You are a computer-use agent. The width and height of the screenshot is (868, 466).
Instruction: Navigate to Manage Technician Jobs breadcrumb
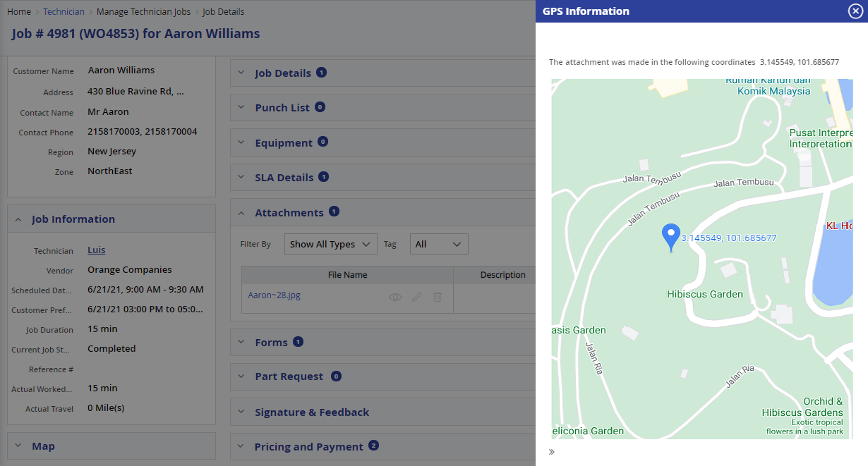tap(143, 12)
